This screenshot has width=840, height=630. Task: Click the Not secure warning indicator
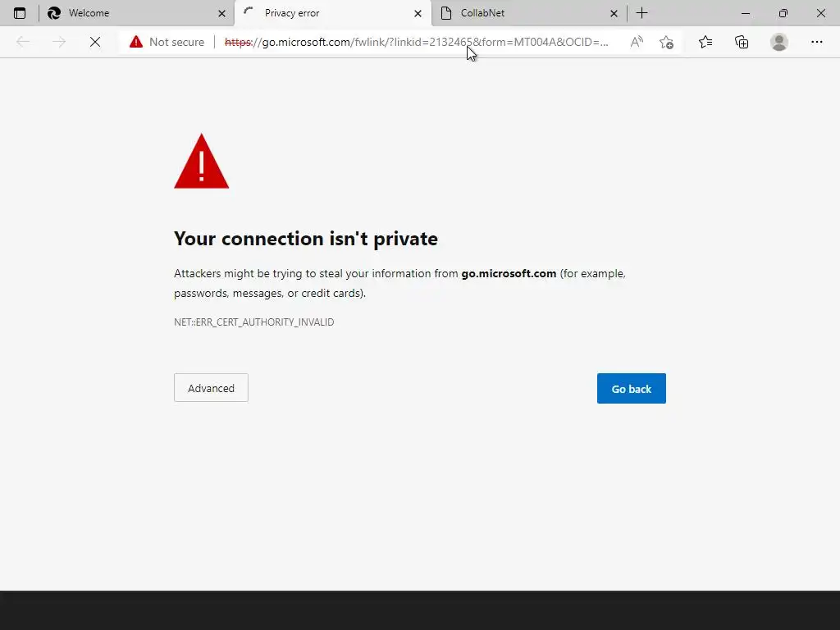click(x=167, y=42)
